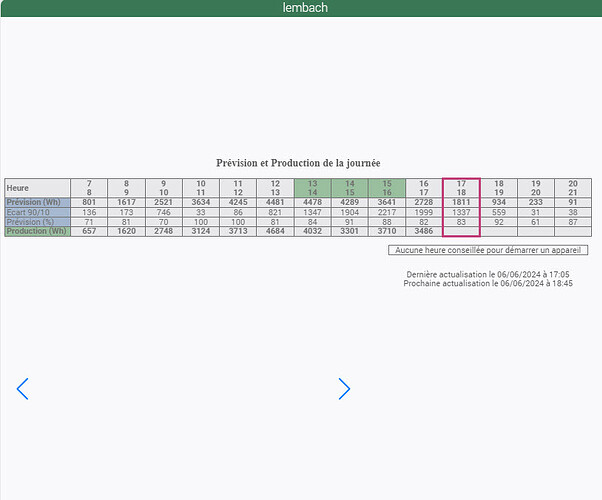Select the 'Production (Wh)' row label
Viewport: 602px width, 500px height.
38,231
